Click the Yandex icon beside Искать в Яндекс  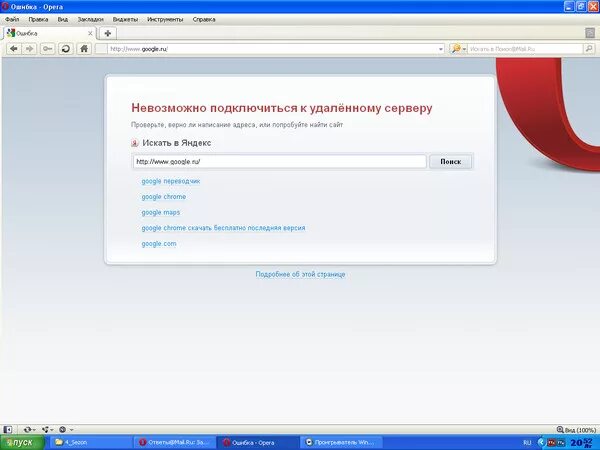(135, 143)
